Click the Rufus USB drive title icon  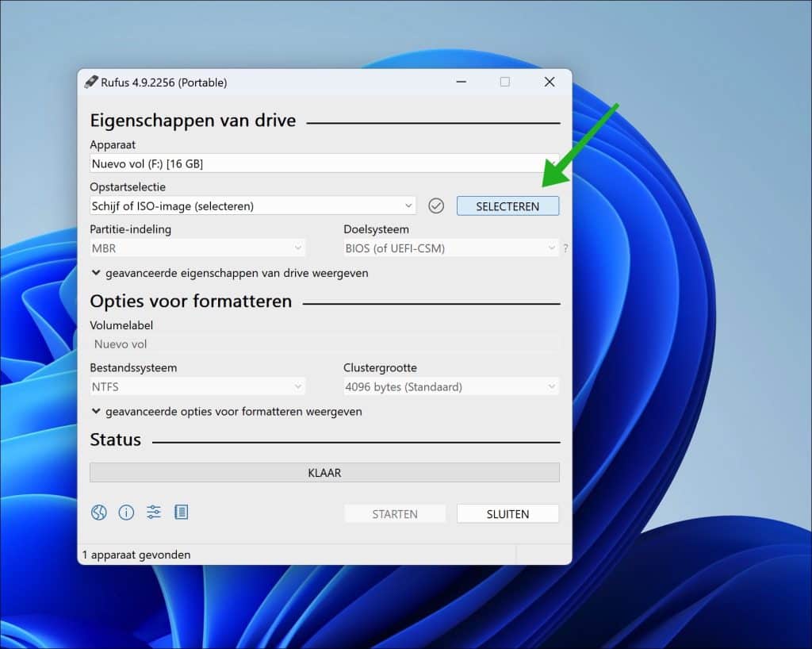point(91,82)
